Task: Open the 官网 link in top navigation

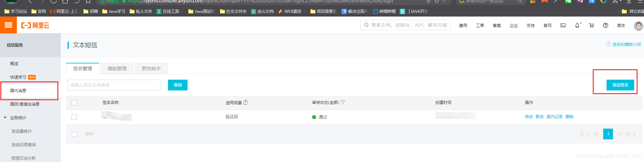Action: 548,26
